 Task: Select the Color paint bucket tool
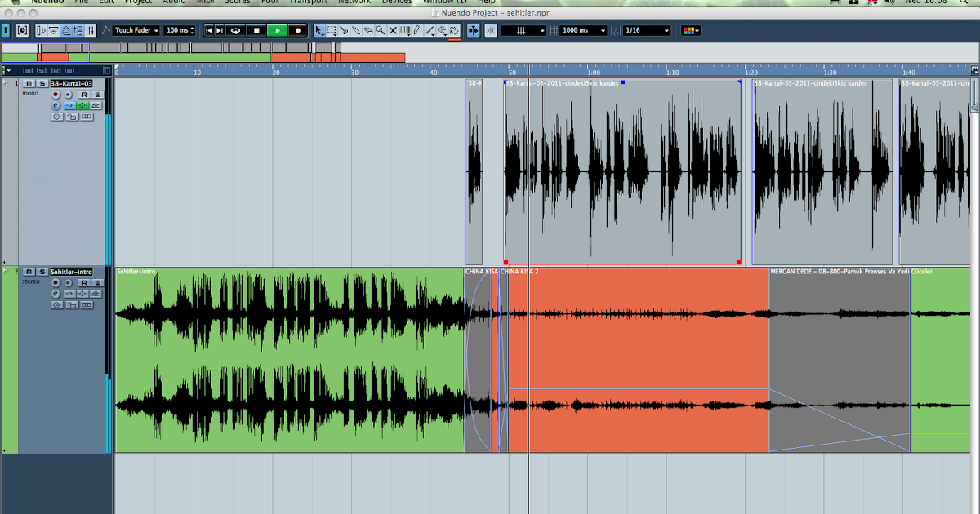453,30
